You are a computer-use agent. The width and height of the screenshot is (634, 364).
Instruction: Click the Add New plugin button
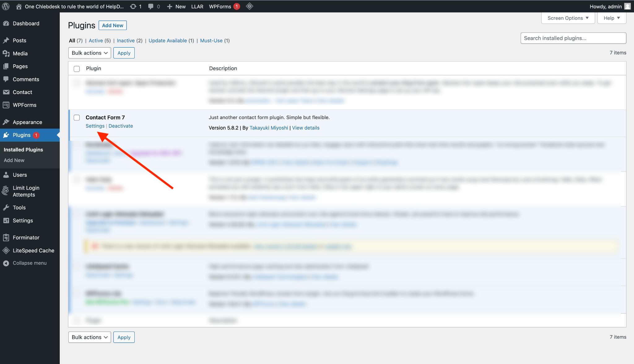[112, 25]
